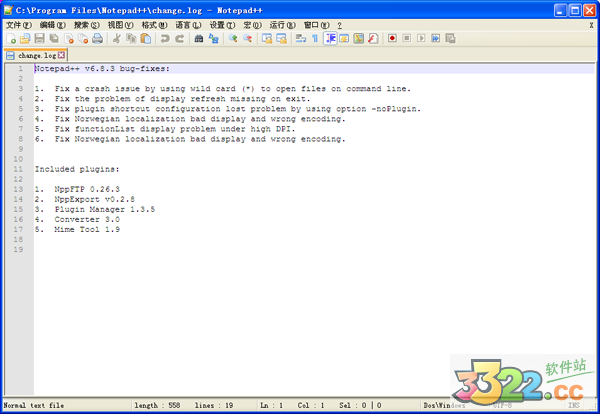Toggle the Indent Guide icon
The height and width of the screenshot is (414, 600).
tap(330, 39)
